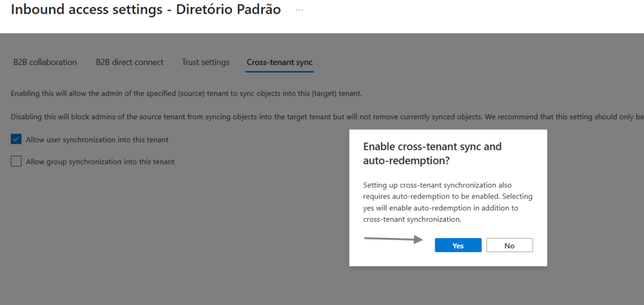
Task: Decline by pressing the No button
Action: coord(509,245)
